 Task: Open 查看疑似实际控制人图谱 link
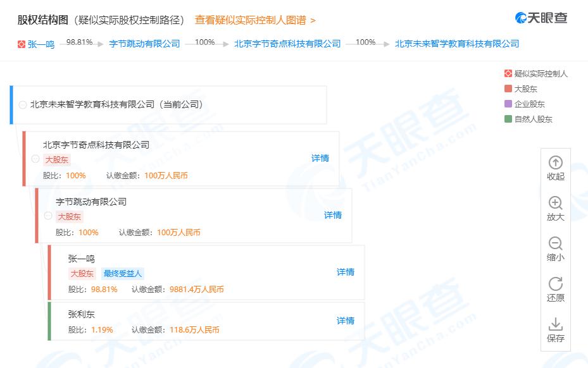(255, 20)
